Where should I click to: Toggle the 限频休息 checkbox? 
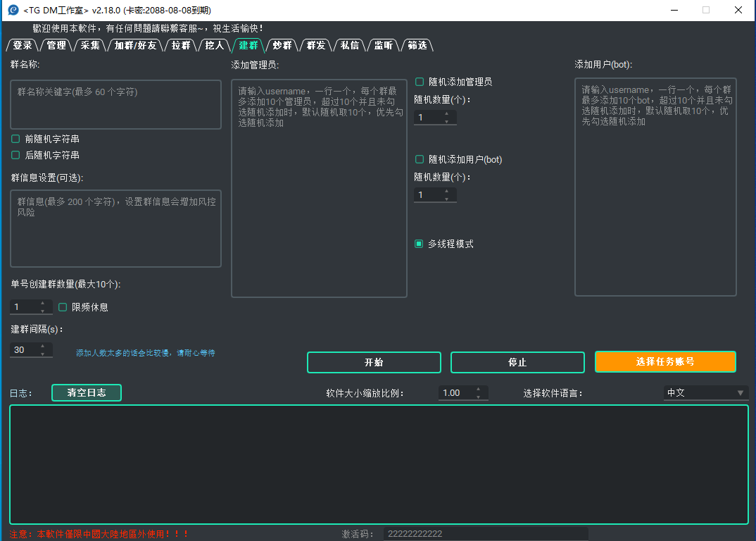click(x=63, y=307)
